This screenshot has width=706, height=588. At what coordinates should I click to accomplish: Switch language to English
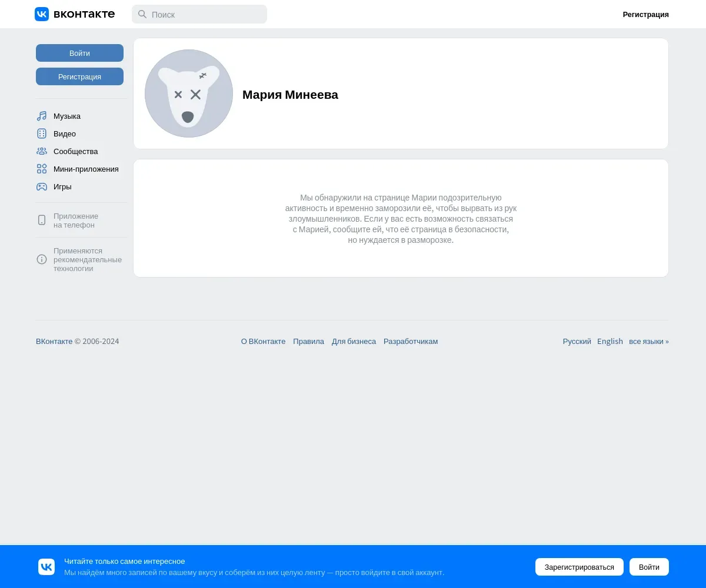[610, 341]
